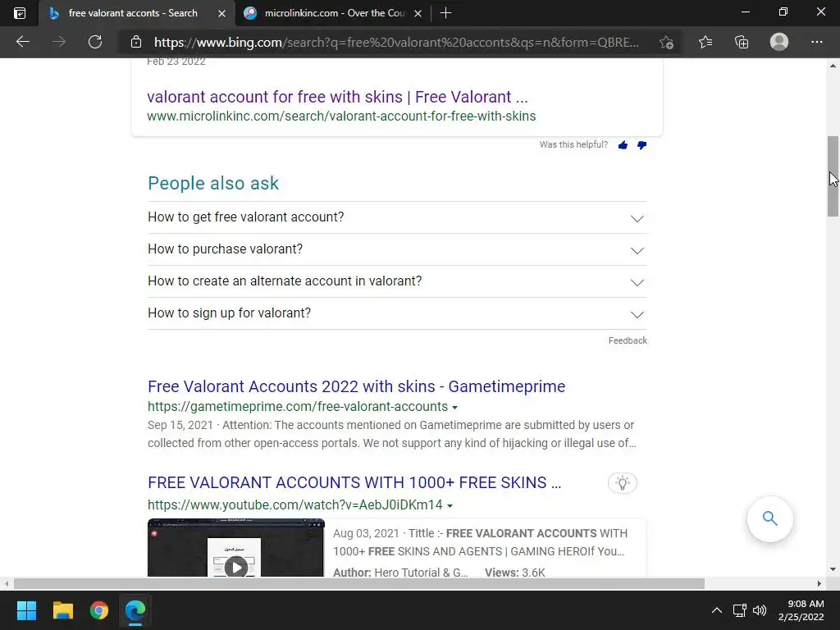This screenshot has height=630, width=840.
Task: Click the horizontal scrollbar thumb
Action: [359, 583]
